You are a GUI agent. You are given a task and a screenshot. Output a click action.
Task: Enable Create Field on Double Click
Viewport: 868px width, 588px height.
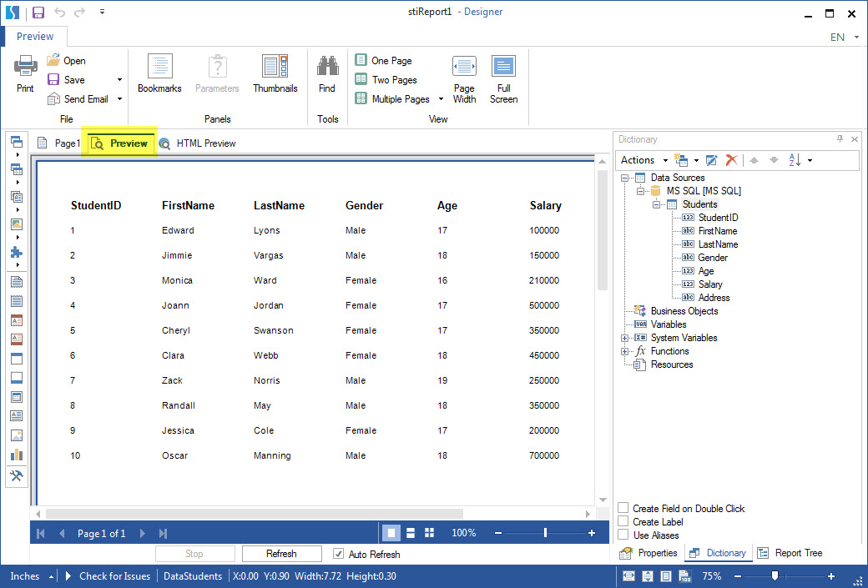(x=621, y=508)
